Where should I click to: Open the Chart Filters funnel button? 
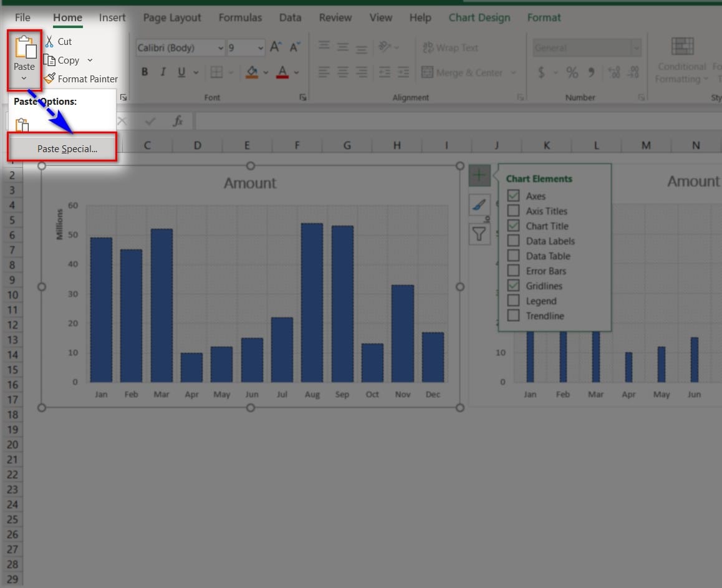[x=479, y=234]
